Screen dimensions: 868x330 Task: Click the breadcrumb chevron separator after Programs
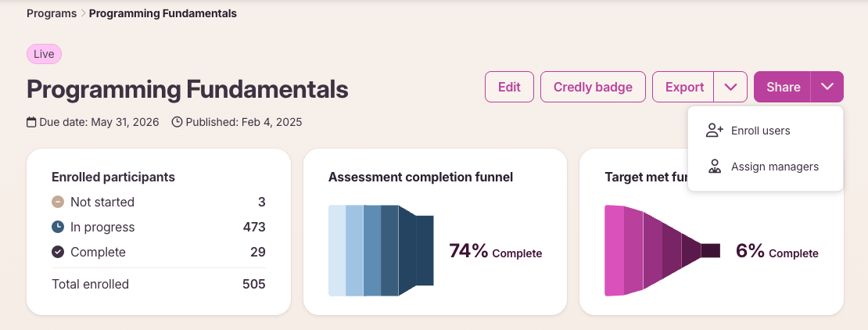coord(83,13)
